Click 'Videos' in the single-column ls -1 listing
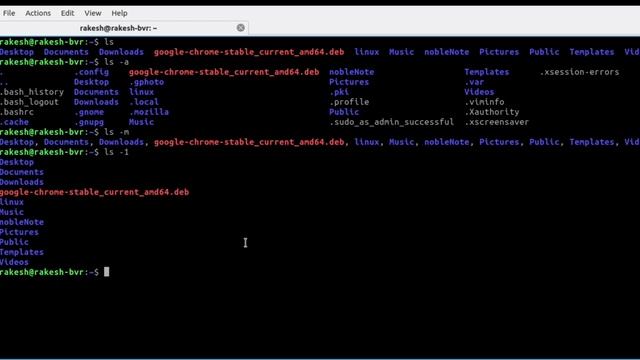 point(14,262)
